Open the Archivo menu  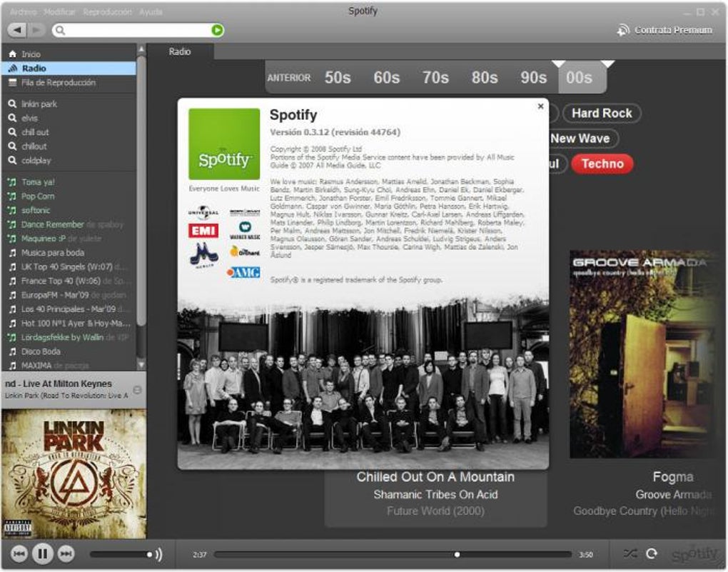[x=24, y=11]
